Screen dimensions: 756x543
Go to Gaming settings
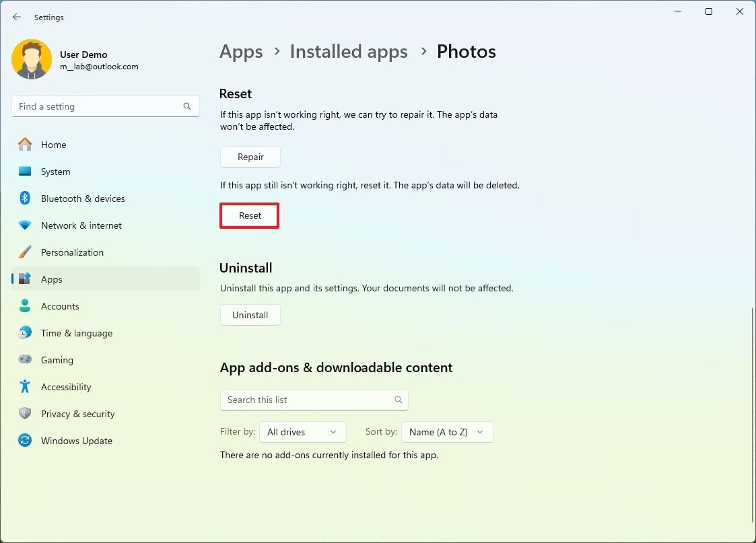[x=106, y=360]
